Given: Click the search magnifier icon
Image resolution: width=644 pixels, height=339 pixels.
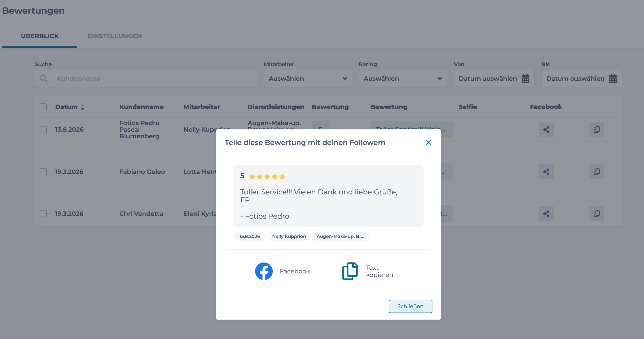Looking at the screenshot, I should click(x=44, y=78).
